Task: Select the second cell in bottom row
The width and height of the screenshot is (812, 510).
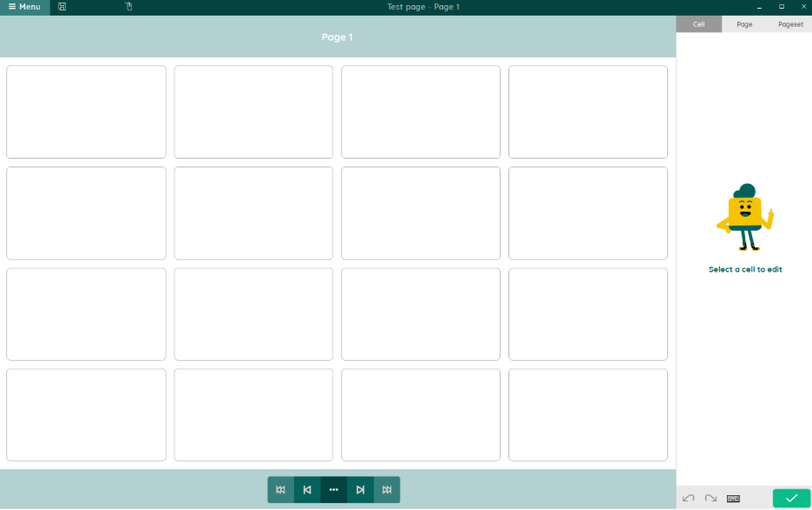Action: [x=253, y=415]
